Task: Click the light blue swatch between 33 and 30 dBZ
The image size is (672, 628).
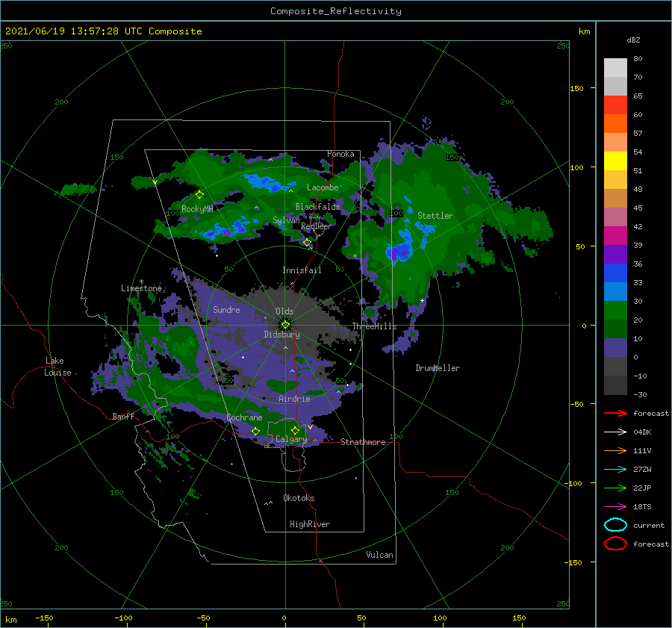Action: click(615, 292)
